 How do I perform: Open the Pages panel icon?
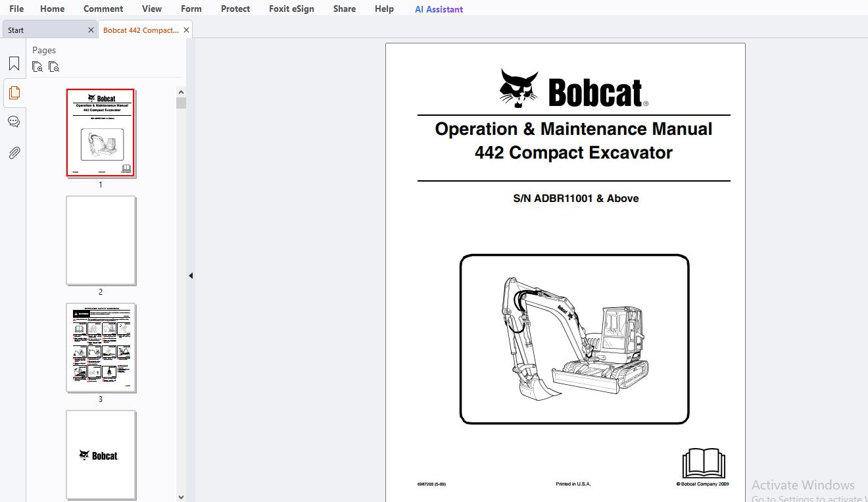pyautogui.click(x=14, y=93)
